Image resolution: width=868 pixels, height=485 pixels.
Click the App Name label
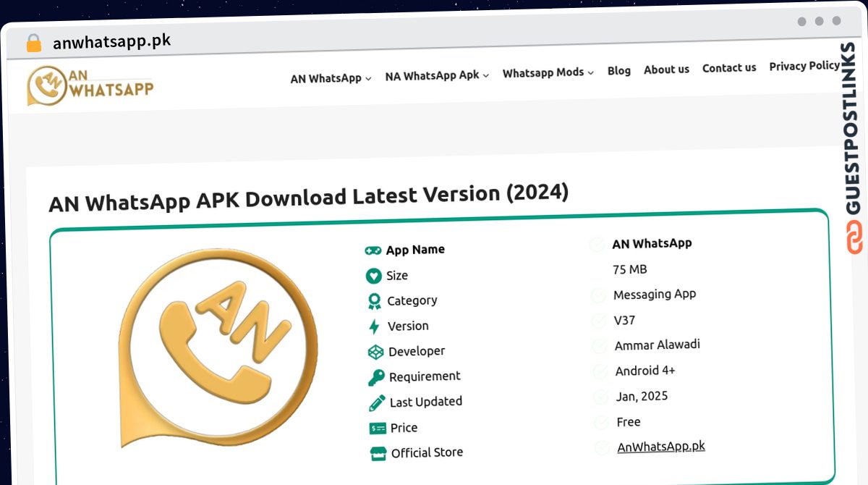tap(415, 250)
